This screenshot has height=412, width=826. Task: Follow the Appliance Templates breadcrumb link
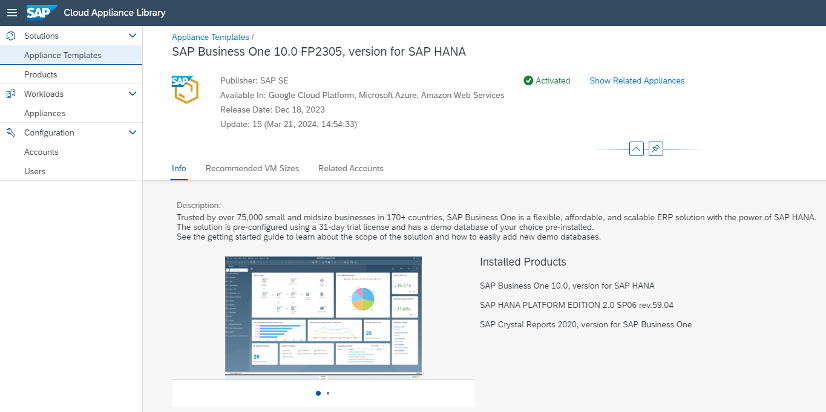coord(210,37)
